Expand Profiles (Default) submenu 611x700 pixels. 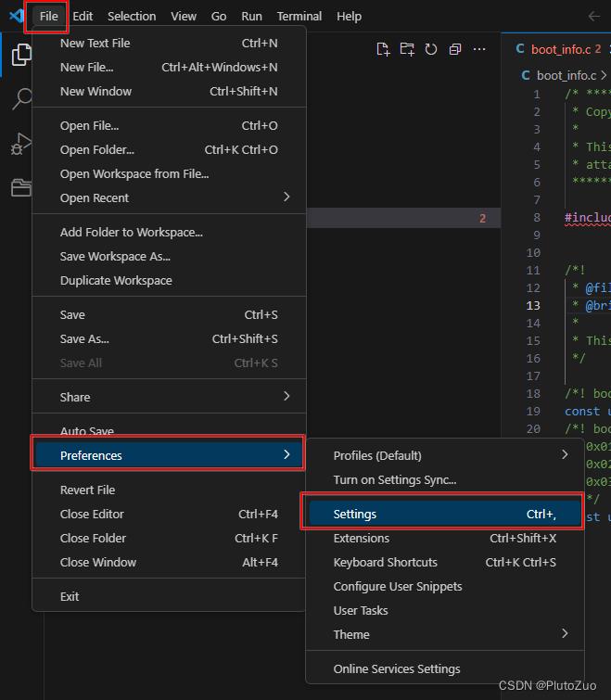(444, 455)
